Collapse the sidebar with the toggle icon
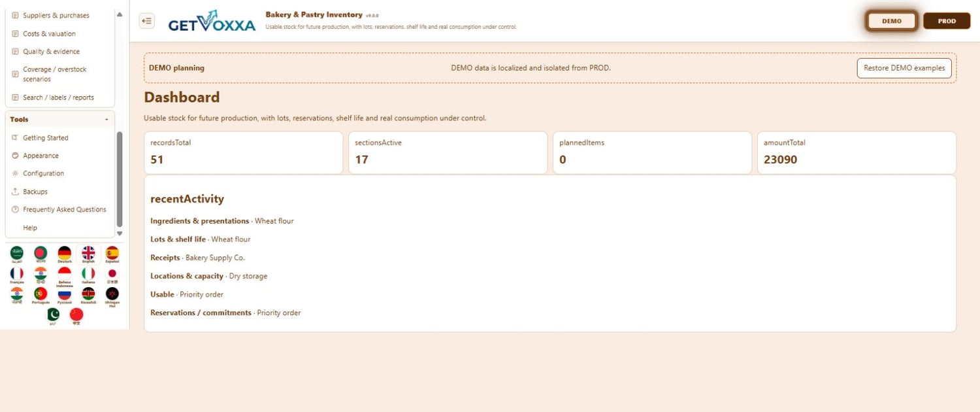Viewport: 980px width, 412px height. [147, 21]
